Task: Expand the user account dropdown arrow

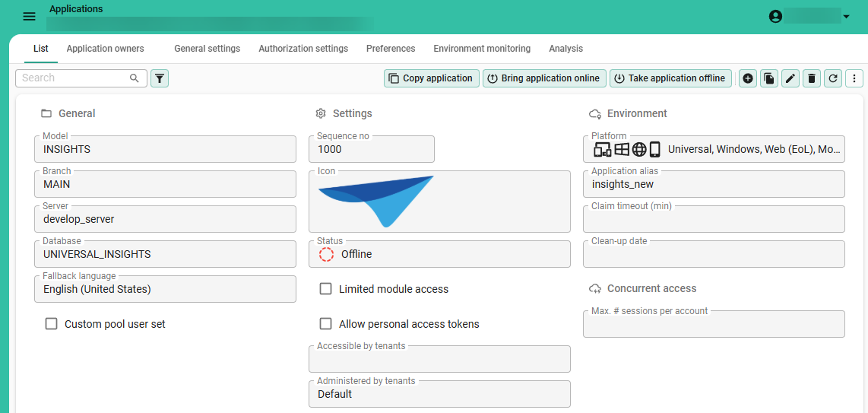Action: [x=846, y=17]
